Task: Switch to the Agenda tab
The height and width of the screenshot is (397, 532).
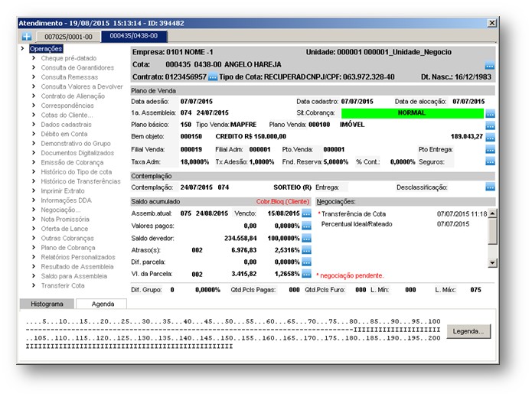Action: [x=103, y=304]
